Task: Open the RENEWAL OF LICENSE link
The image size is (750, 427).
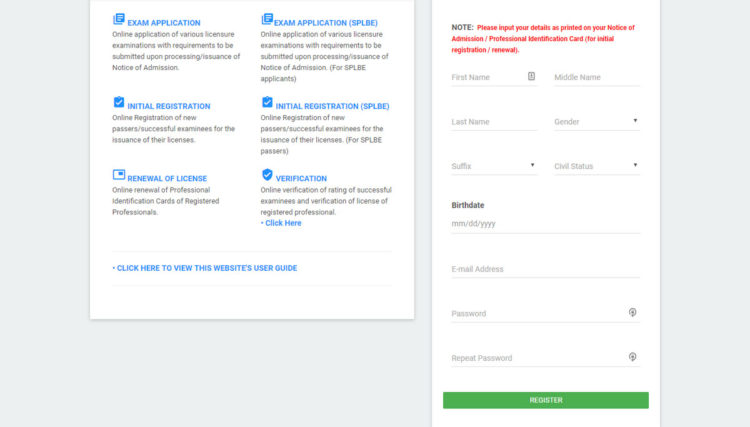Action: pyautogui.click(x=167, y=178)
